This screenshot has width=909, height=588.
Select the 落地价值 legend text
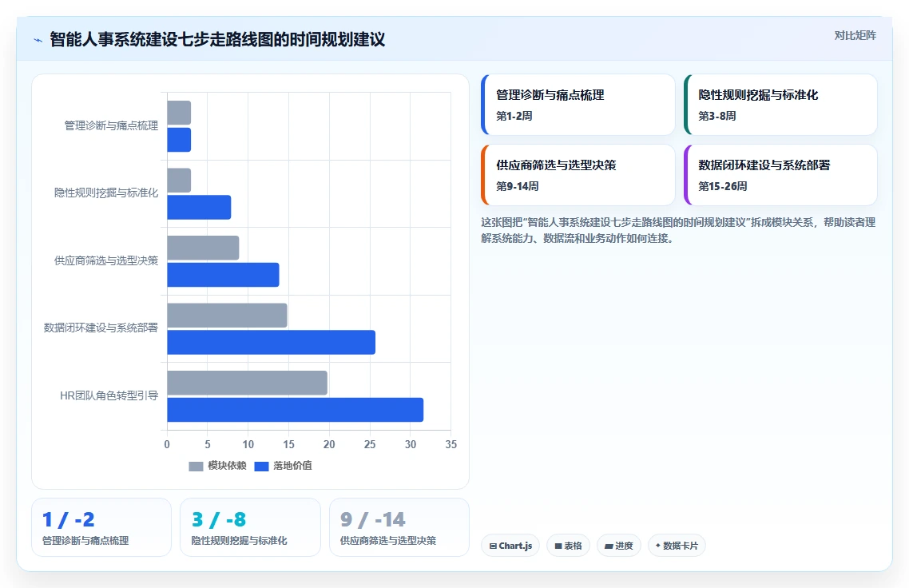(293, 466)
